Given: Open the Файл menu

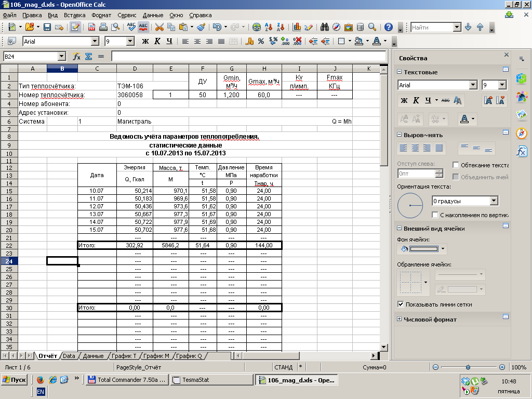Looking at the screenshot, I should 9,15.
